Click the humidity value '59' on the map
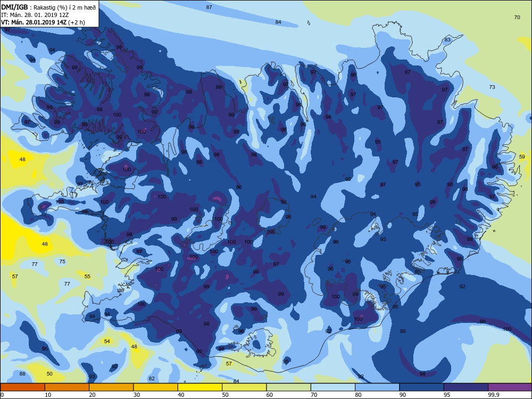Viewport: 532px width, 399px height. pyautogui.click(x=522, y=157)
